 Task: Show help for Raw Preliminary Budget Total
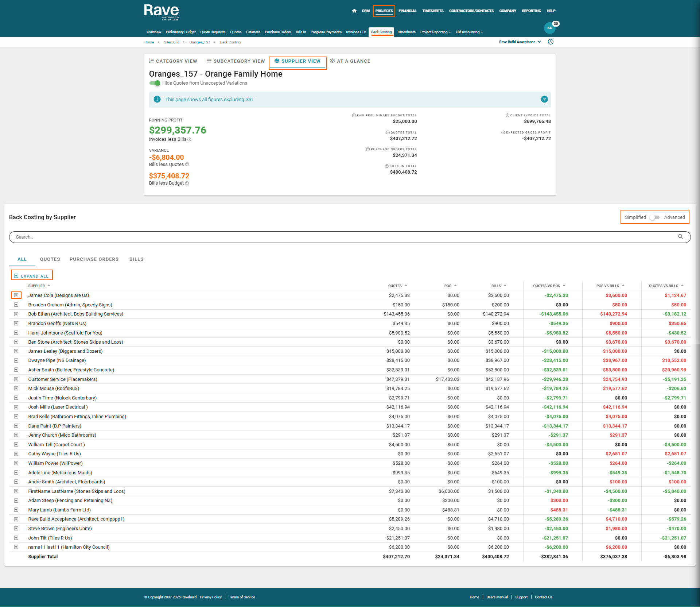(354, 115)
